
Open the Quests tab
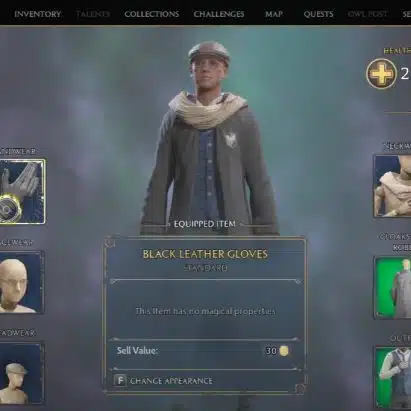318,14
